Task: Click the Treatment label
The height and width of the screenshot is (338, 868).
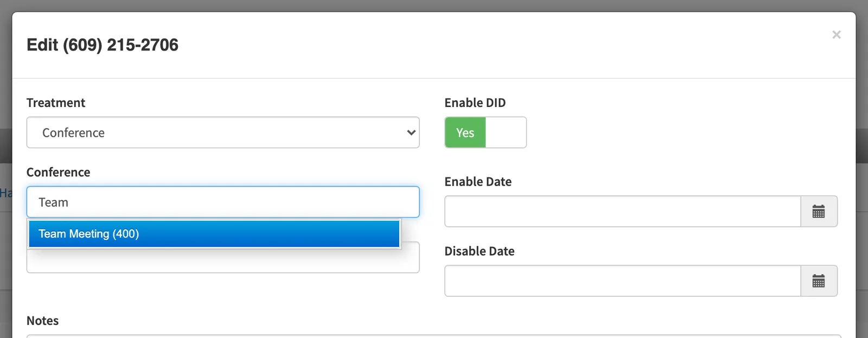Action: 56,103
